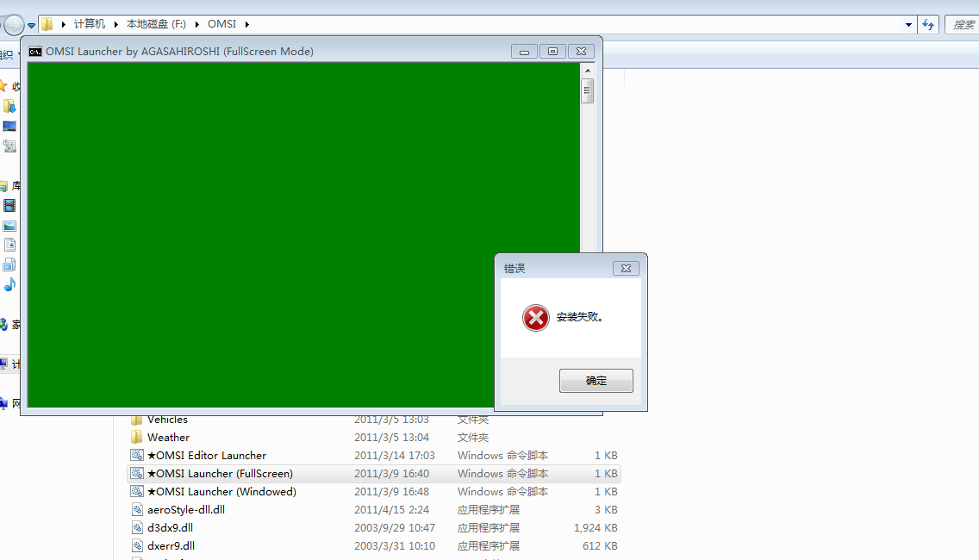This screenshot has width=979, height=560.
Task: Open the recent pages dropdown by Back button
Action: (x=31, y=26)
